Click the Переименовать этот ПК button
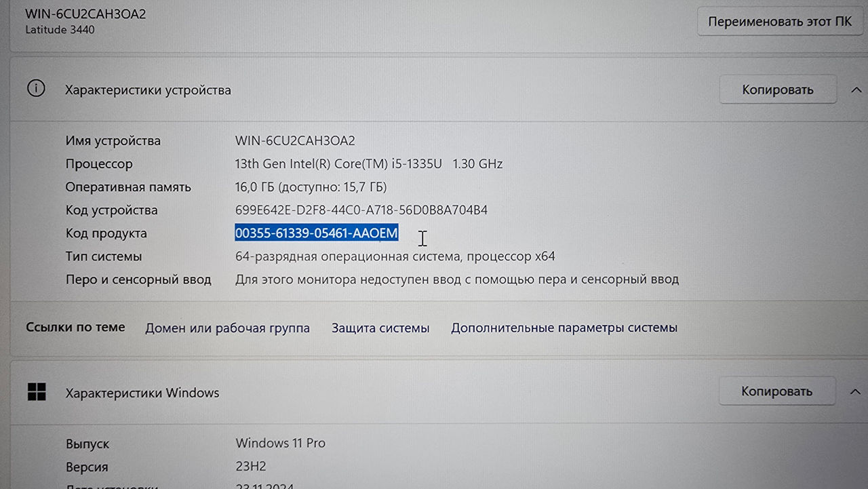Screen dimensions: 868x489 click(x=780, y=22)
